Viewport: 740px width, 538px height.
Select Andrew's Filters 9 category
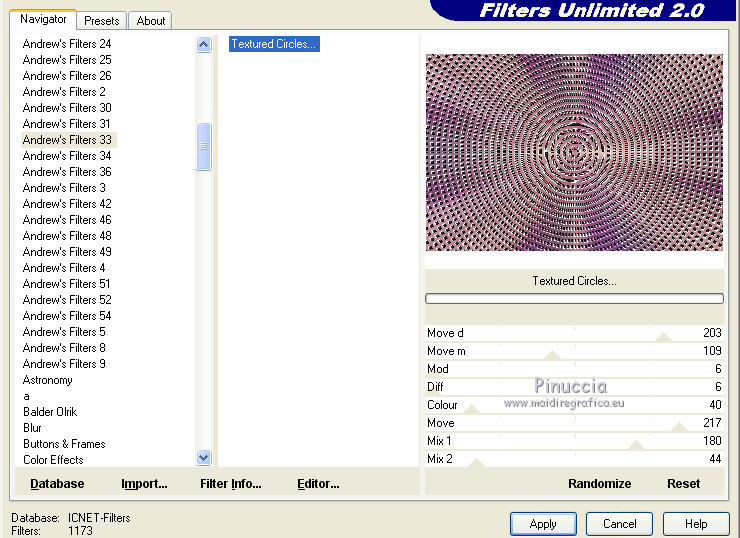(64, 364)
